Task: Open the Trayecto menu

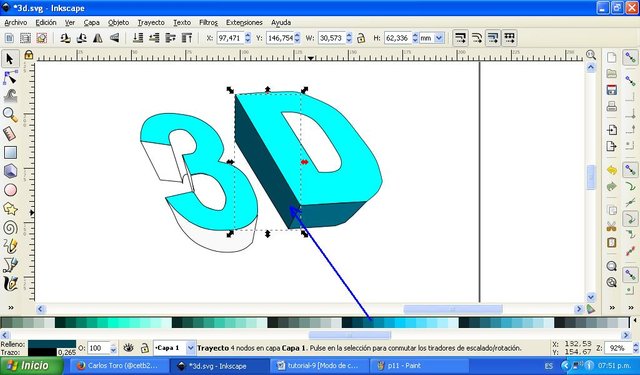Action: click(151, 22)
